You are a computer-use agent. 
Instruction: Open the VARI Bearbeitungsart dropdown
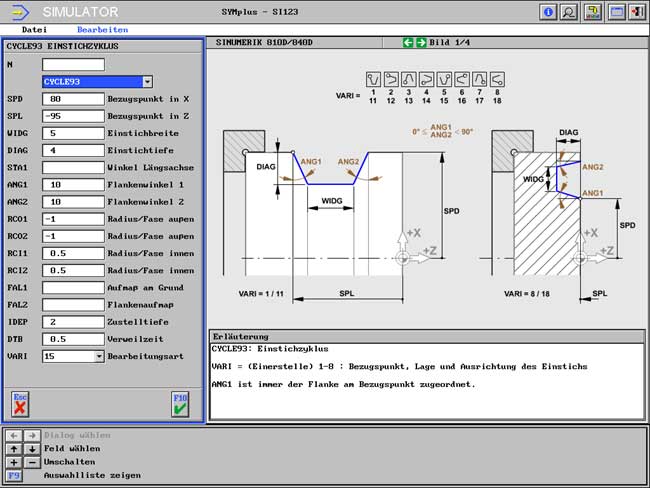click(x=99, y=356)
